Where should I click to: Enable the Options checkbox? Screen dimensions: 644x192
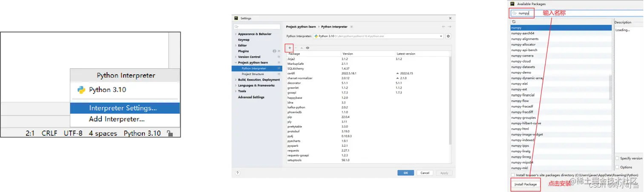coord(617,167)
